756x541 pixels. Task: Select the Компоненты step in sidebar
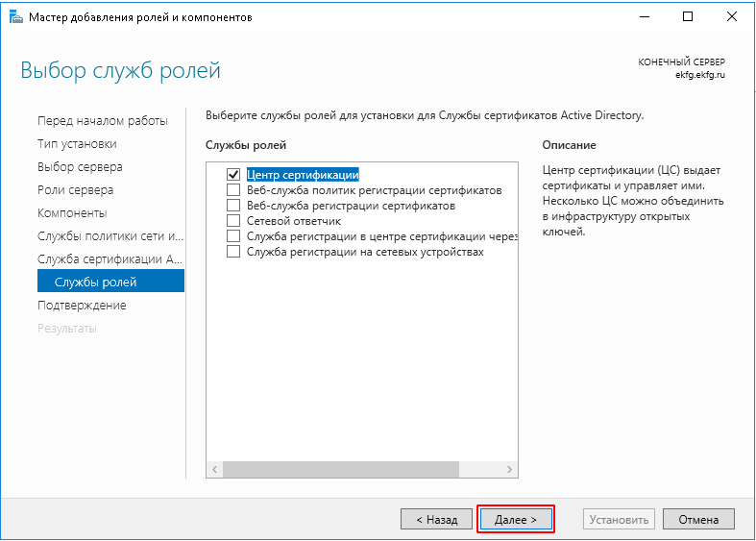point(72,213)
